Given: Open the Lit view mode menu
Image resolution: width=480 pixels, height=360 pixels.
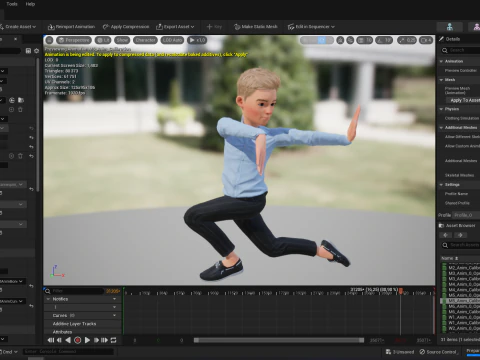Looking at the screenshot, I should coord(103,40).
